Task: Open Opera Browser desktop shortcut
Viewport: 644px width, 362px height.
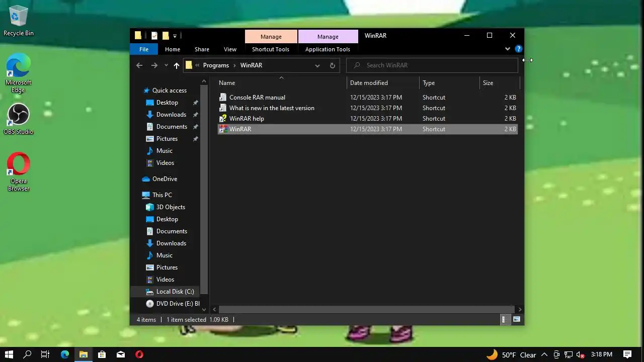Action: 19,171
